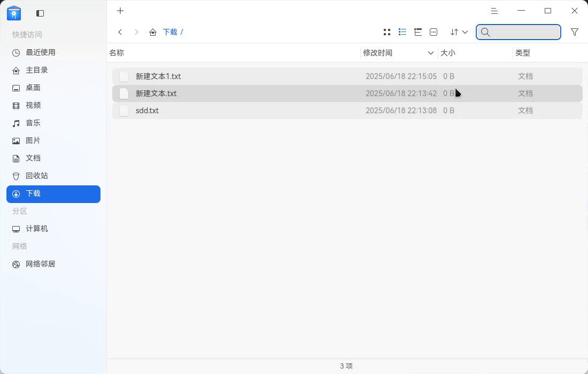This screenshot has width=588, height=374.
Task: Open the hamburger main menu
Action: click(494, 11)
